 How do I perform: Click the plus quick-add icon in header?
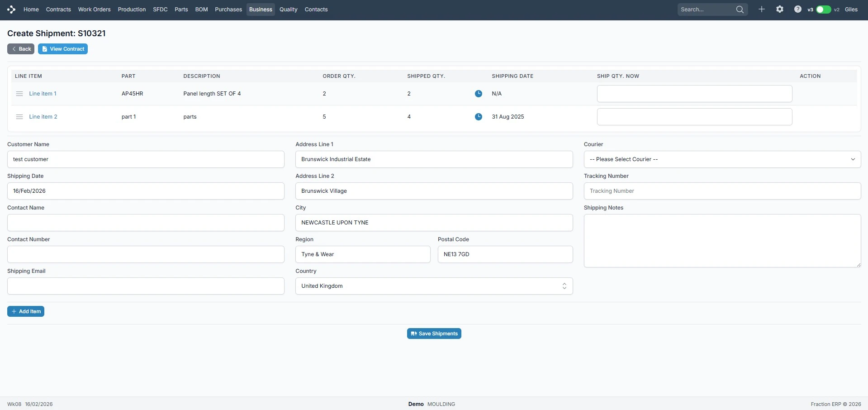pyautogui.click(x=762, y=10)
